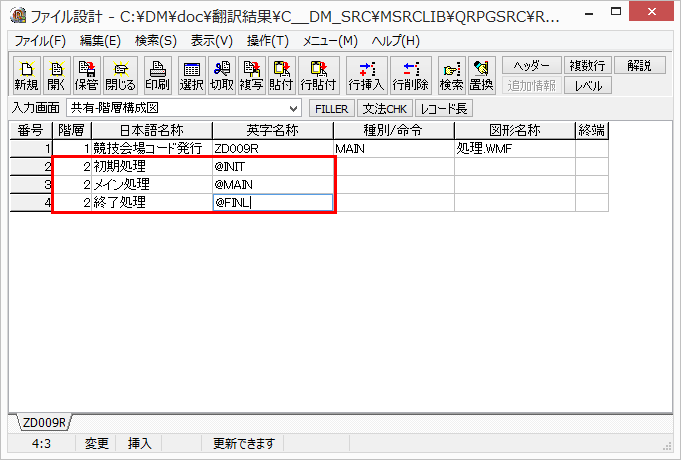Click the メイン処理 cell
This screenshot has width=681, height=460.
click(152, 185)
